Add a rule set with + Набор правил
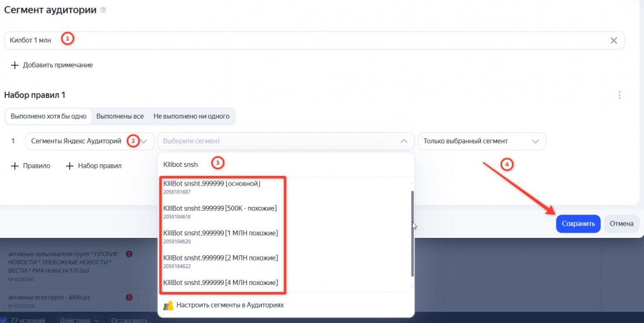Image resolution: width=644 pixels, height=323 pixels. pyautogui.click(x=93, y=166)
